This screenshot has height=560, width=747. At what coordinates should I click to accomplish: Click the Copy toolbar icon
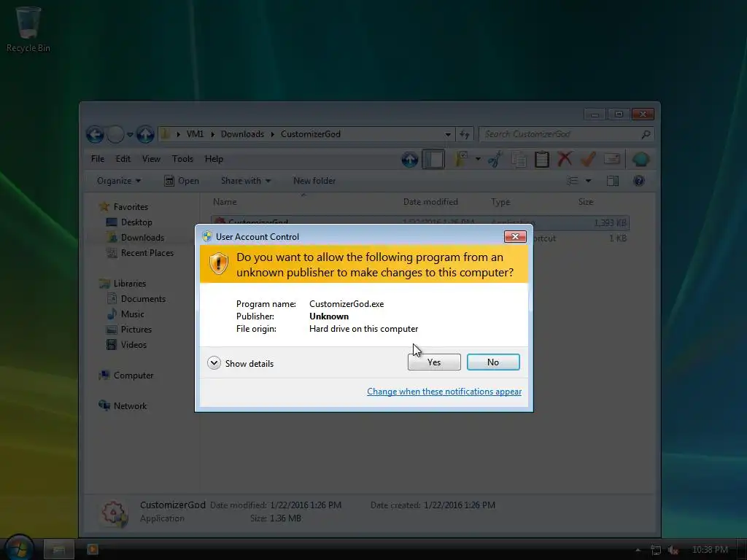(x=519, y=160)
